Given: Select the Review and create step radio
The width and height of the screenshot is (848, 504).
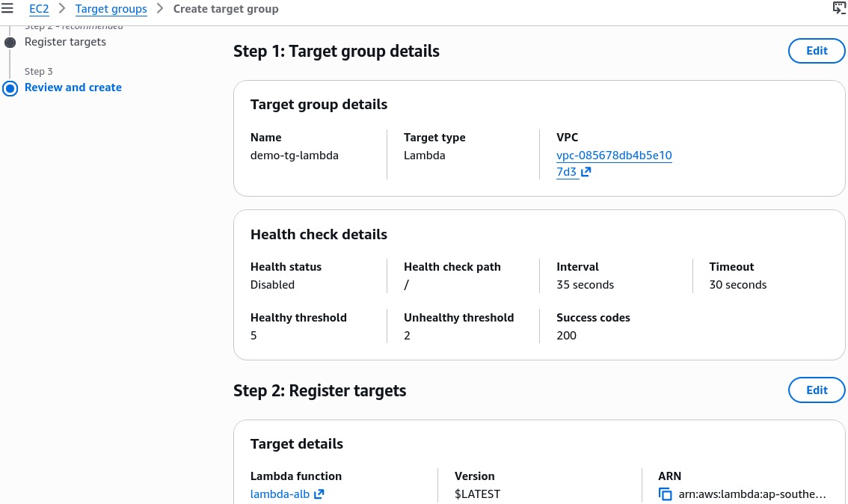Looking at the screenshot, I should point(10,88).
